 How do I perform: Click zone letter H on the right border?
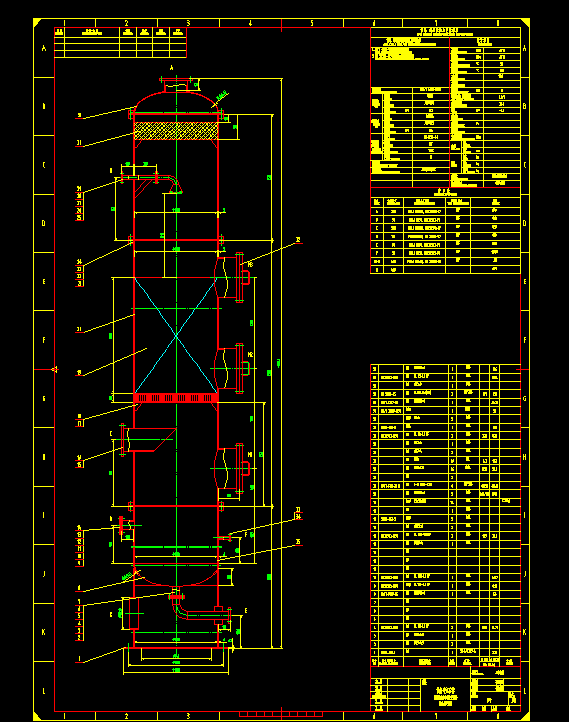[524, 457]
